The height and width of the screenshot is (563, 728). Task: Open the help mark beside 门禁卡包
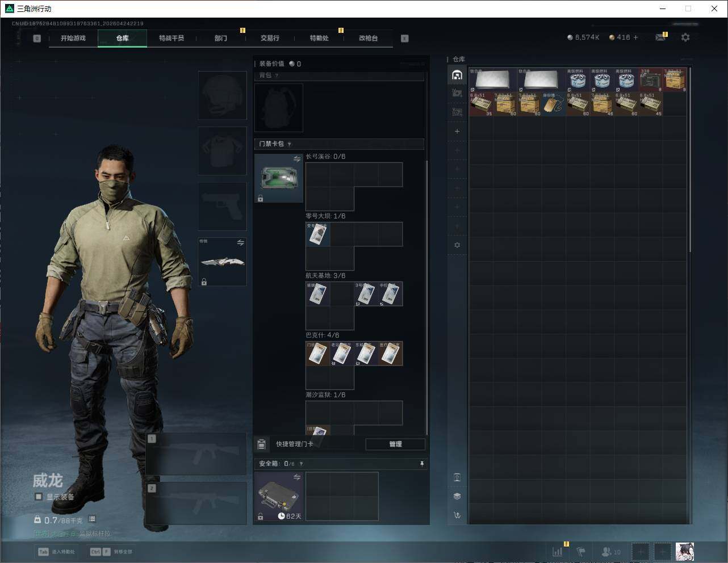coord(290,144)
